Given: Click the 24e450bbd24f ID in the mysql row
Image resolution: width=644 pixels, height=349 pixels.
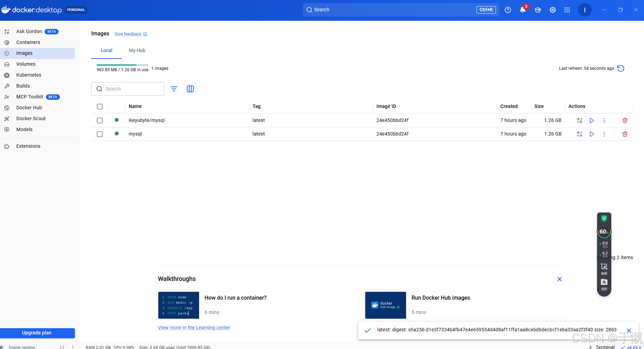Looking at the screenshot, I should coord(392,134).
